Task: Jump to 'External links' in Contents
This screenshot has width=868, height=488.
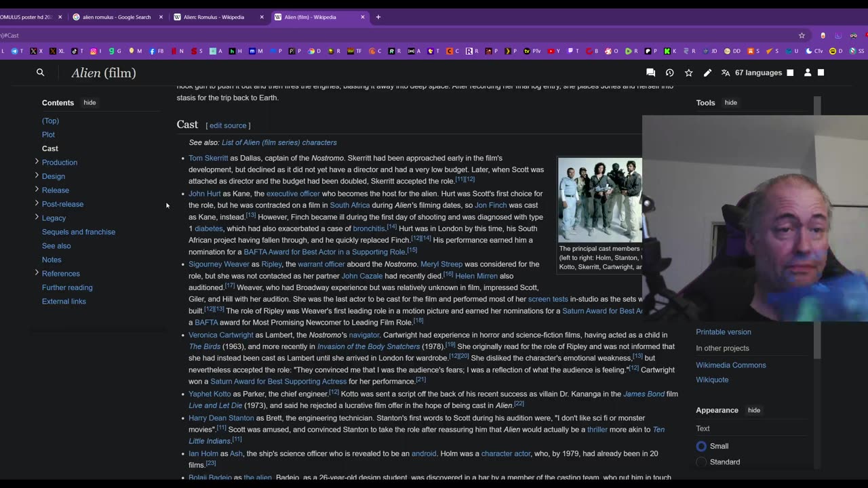Action: coord(64,301)
